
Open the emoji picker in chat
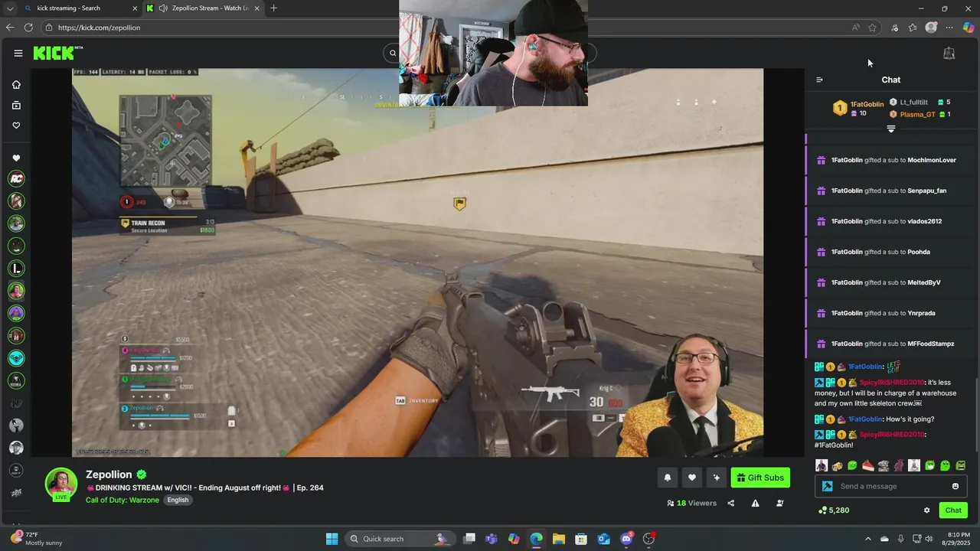pos(955,486)
